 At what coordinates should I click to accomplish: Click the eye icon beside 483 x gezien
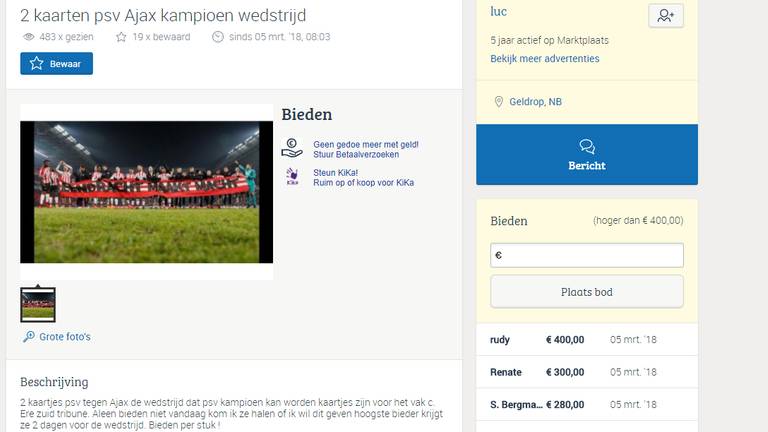(x=29, y=37)
